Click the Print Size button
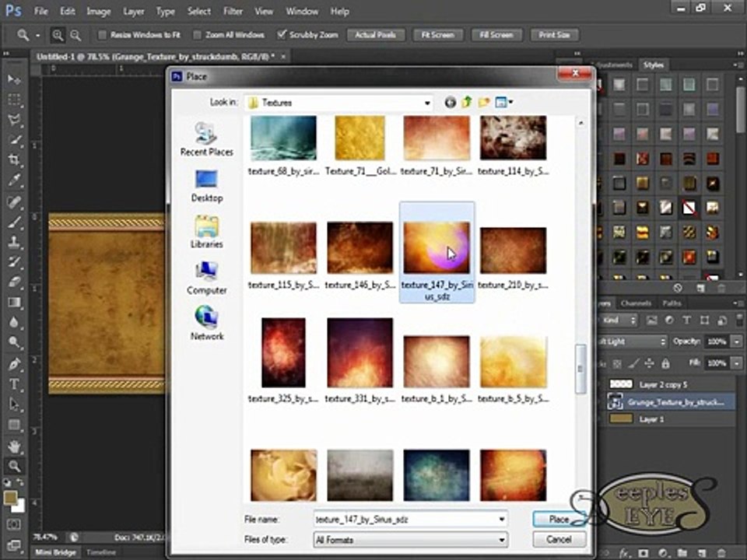Image resolution: width=747 pixels, height=560 pixels. pos(554,35)
